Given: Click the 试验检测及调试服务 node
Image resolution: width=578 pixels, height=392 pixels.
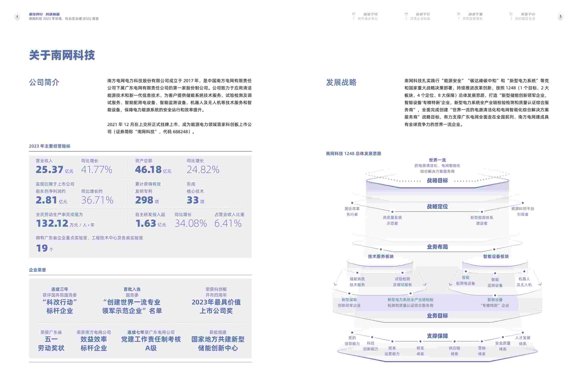Looking at the screenshot, I should tap(402, 282).
